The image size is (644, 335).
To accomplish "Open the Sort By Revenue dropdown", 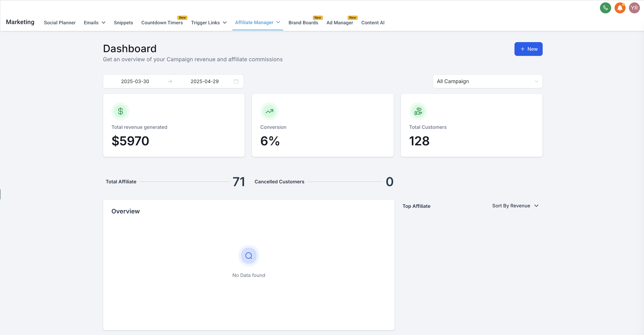I will point(515,206).
